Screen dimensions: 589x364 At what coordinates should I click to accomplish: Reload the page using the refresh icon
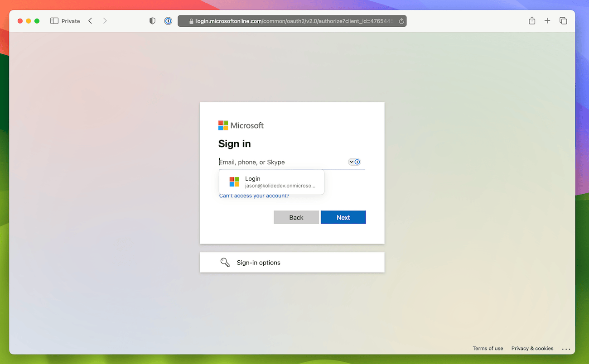click(x=401, y=20)
